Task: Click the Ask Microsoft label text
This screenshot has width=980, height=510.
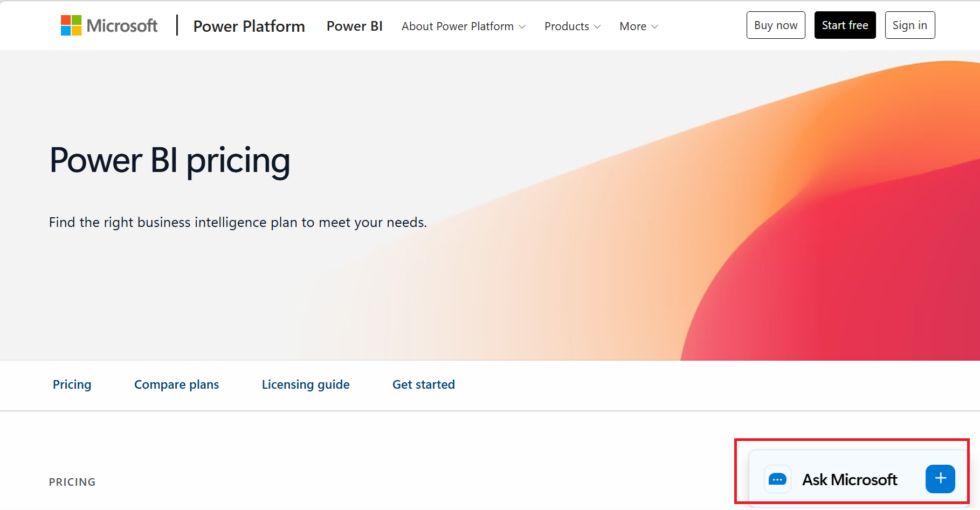Action: 850,479
